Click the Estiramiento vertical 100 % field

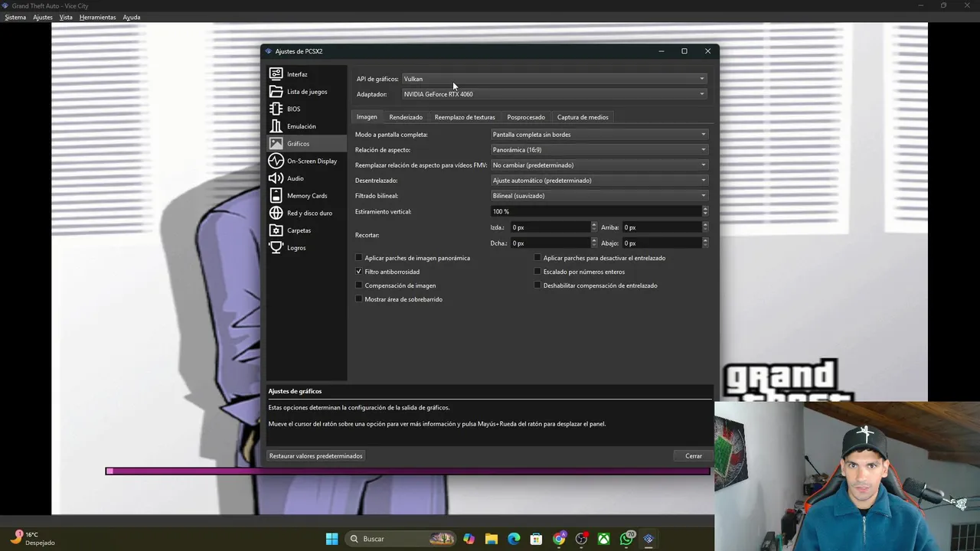[596, 211]
